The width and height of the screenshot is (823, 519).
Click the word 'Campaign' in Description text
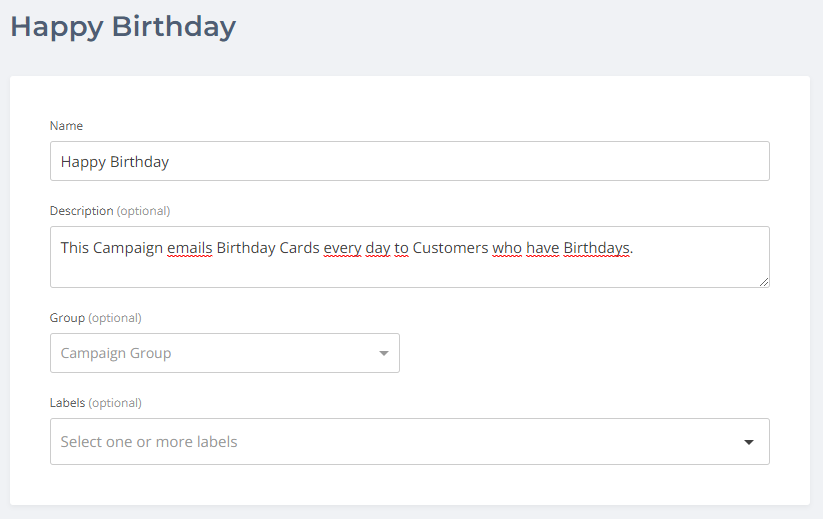(x=128, y=247)
